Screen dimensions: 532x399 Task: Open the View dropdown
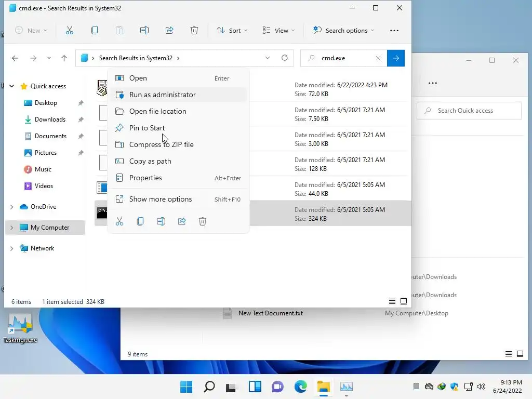(x=278, y=31)
